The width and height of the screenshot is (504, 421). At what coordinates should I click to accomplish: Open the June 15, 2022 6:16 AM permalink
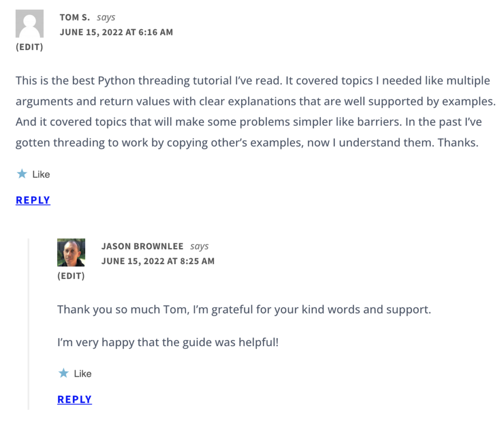116,32
